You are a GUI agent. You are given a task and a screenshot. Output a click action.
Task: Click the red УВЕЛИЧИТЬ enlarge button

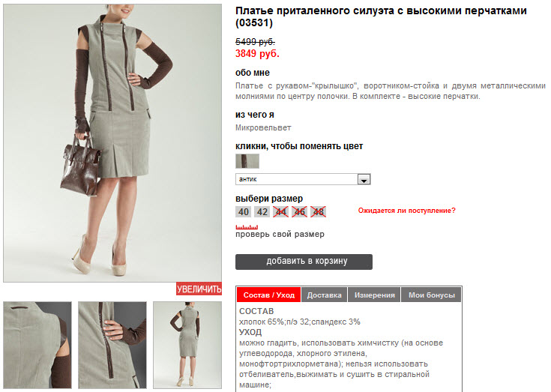pos(199,289)
